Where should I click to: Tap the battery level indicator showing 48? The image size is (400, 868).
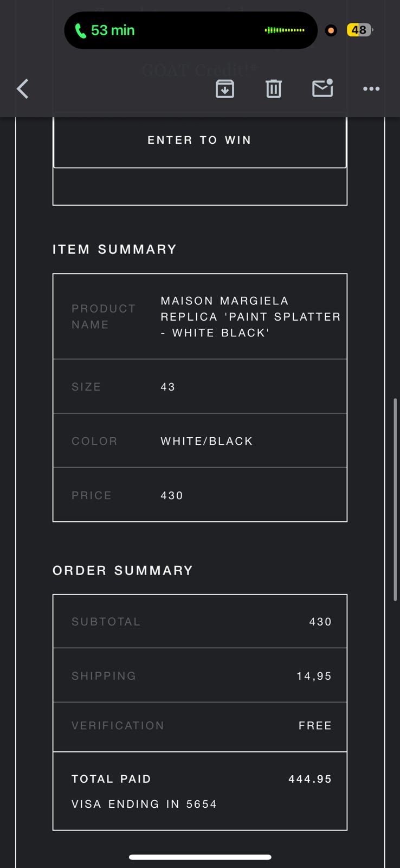(359, 30)
